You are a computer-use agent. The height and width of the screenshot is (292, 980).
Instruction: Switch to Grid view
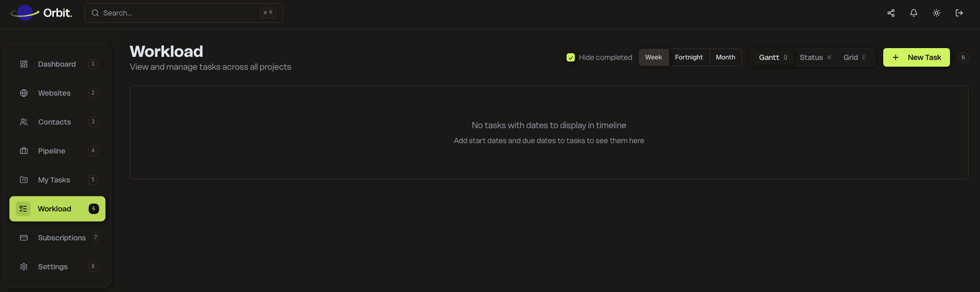[855, 57]
